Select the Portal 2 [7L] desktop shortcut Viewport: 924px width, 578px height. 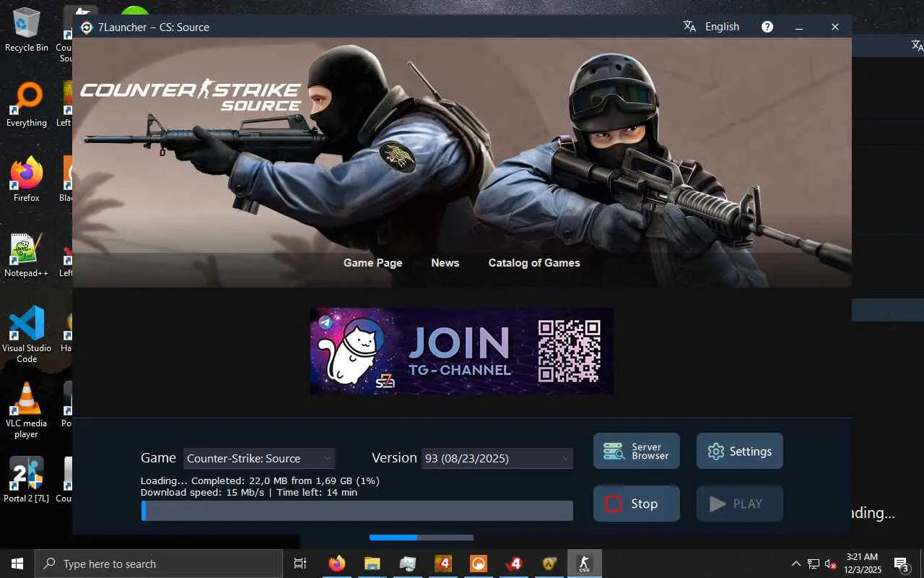[27, 480]
